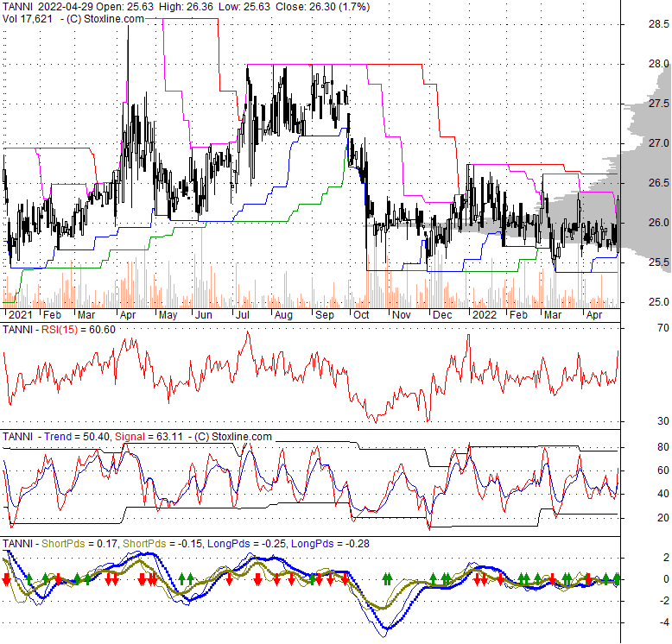Click the 27.0 price axis label
The height and width of the screenshot is (644, 672).
click(658, 143)
